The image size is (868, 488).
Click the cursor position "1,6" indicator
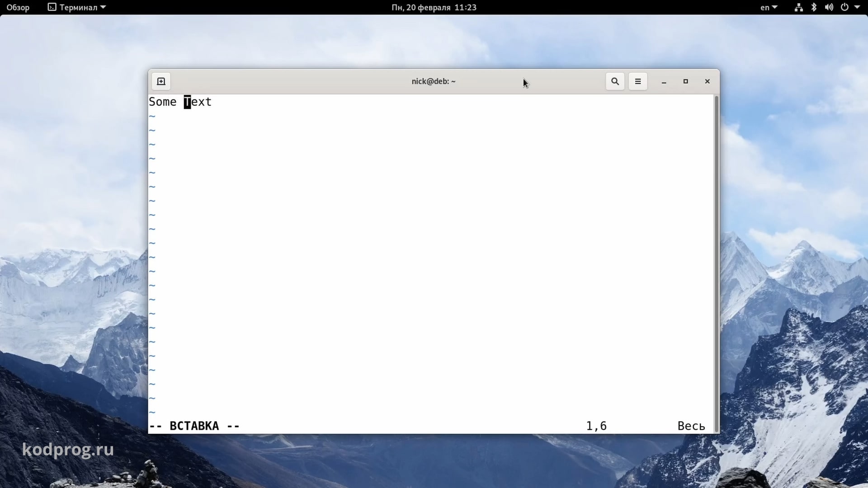click(596, 426)
